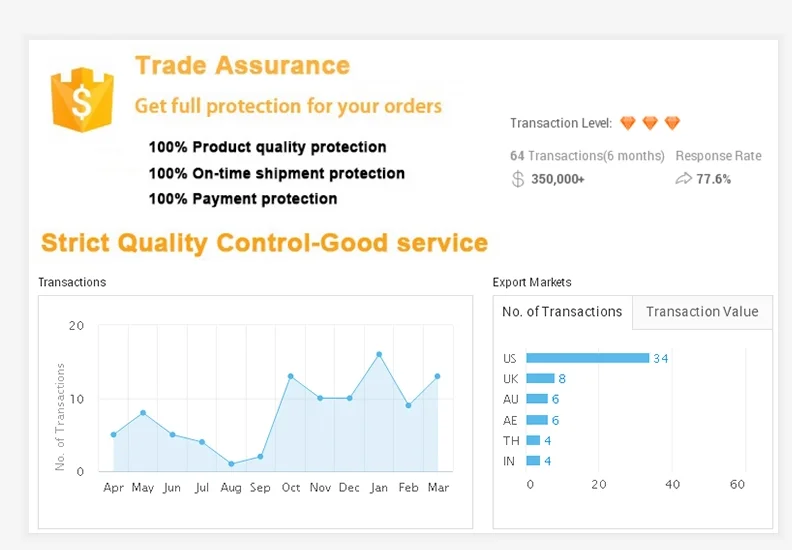Click the dollar sign icon beside 350,000+
The image size is (792, 550).
click(517, 179)
